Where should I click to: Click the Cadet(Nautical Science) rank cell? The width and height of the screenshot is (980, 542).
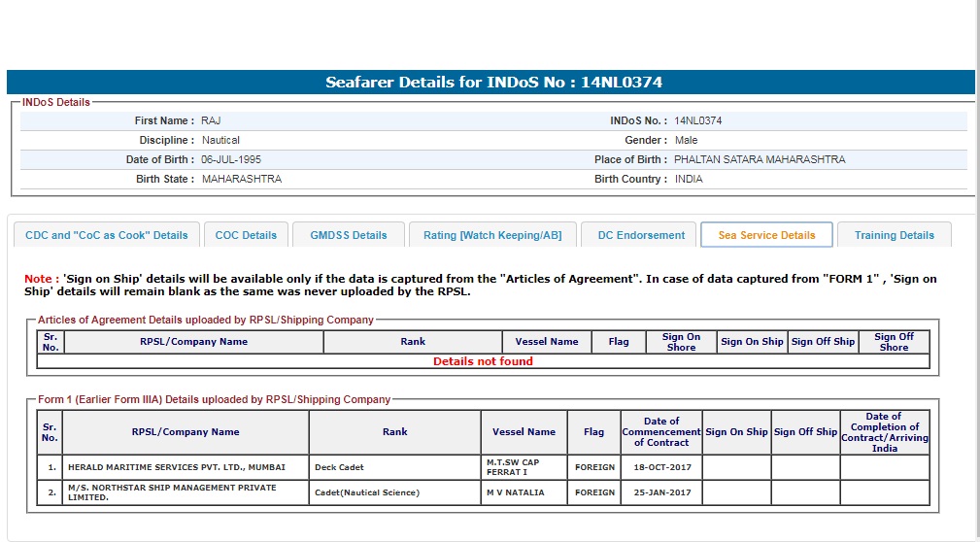point(394,492)
